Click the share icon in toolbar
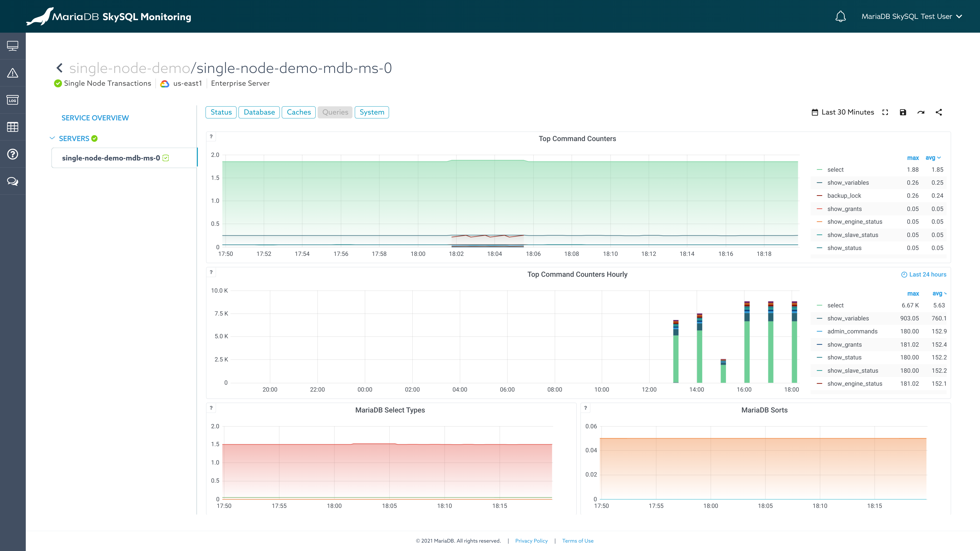Image resolution: width=980 pixels, height=551 pixels. (x=939, y=112)
